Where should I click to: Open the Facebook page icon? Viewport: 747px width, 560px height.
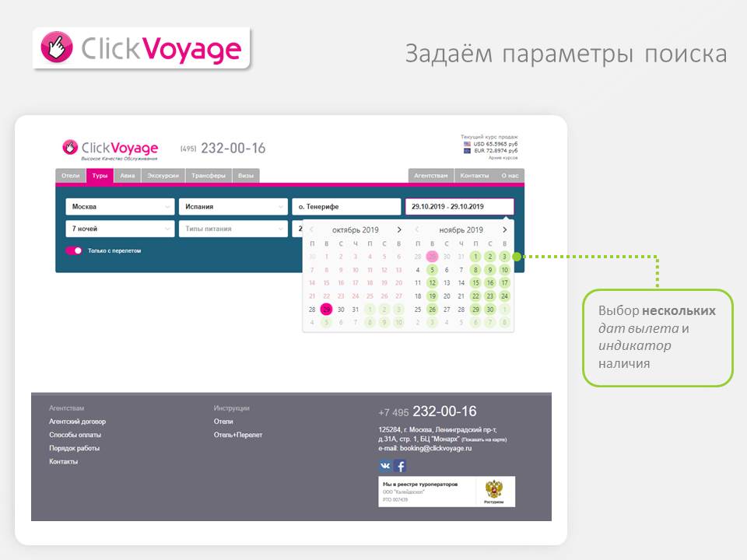[x=400, y=466]
